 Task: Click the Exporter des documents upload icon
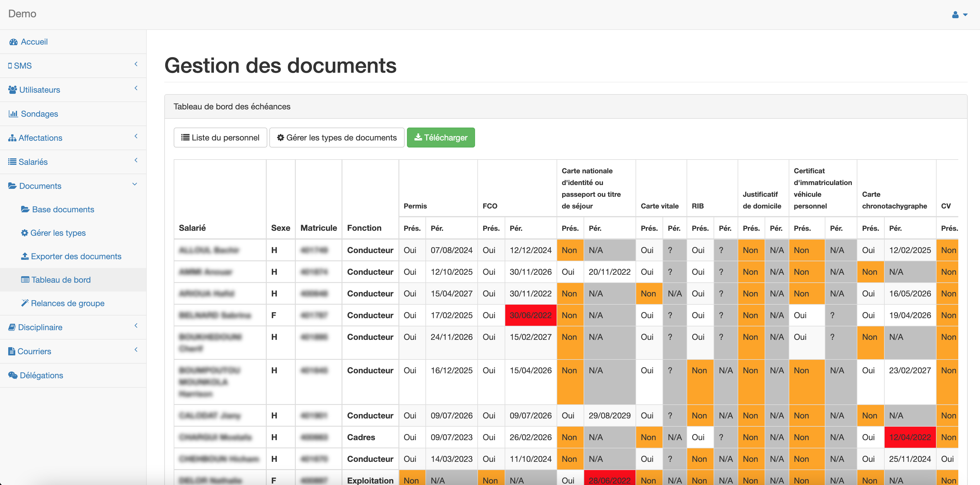coord(25,256)
